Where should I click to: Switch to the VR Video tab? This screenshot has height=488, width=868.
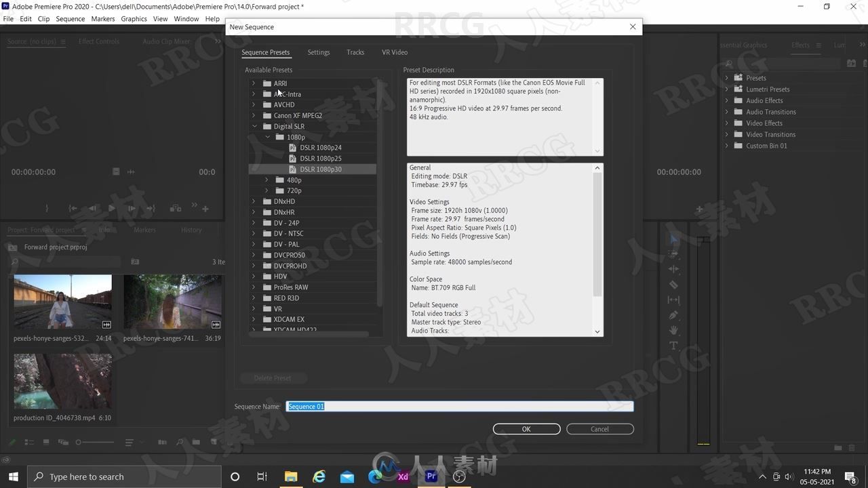pos(395,52)
